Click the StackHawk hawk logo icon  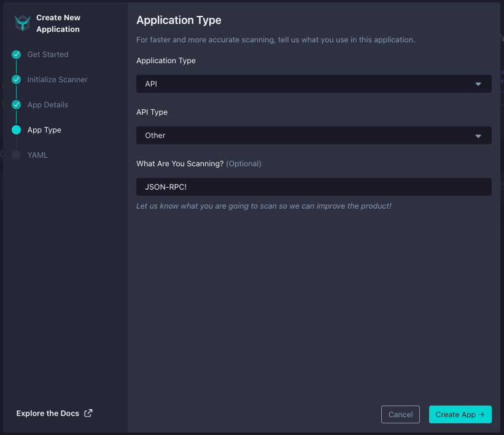[22, 23]
